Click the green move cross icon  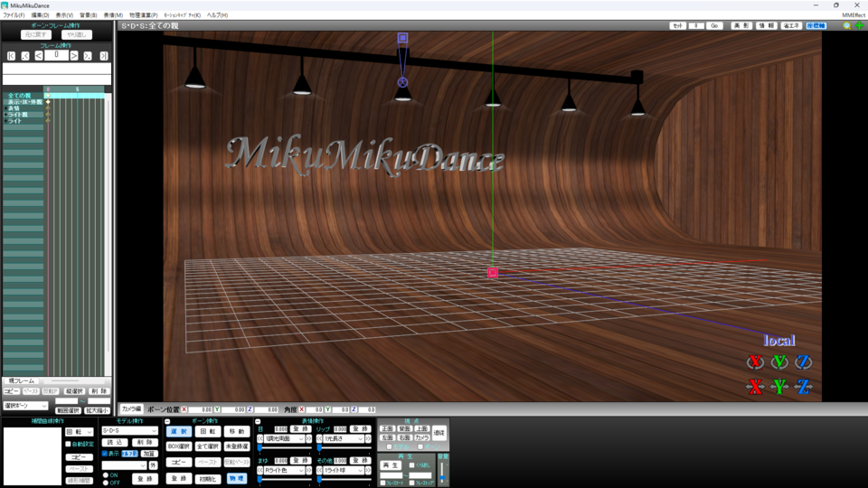coord(860,25)
